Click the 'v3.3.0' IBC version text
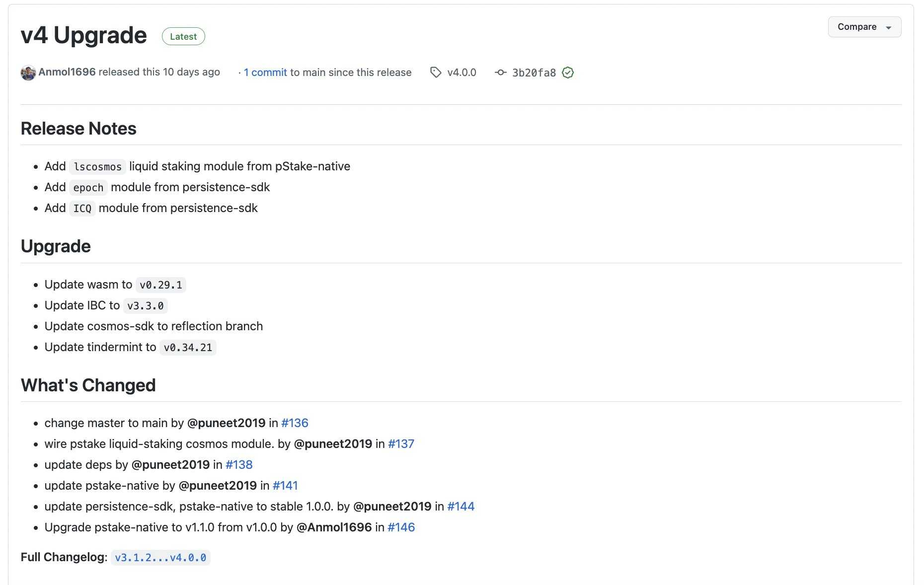Screen dimensions: 924x585 pos(146,306)
